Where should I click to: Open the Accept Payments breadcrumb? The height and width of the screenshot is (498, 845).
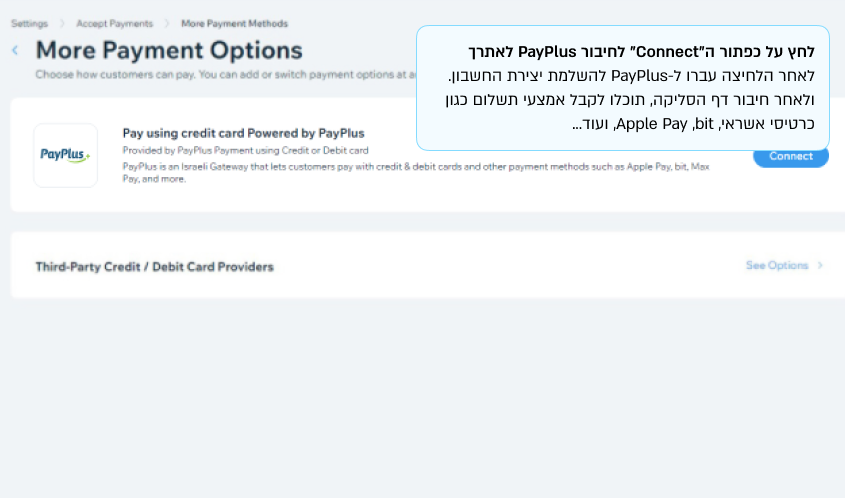(x=114, y=23)
